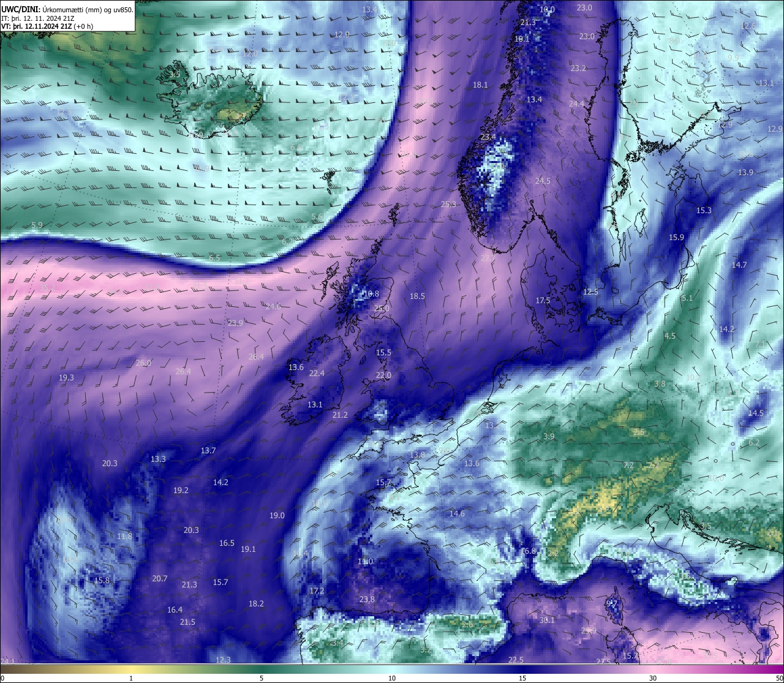Image resolution: width=784 pixels, height=683 pixels.
Task: Click the 19.1 value label
Action: (x=248, y=549)
